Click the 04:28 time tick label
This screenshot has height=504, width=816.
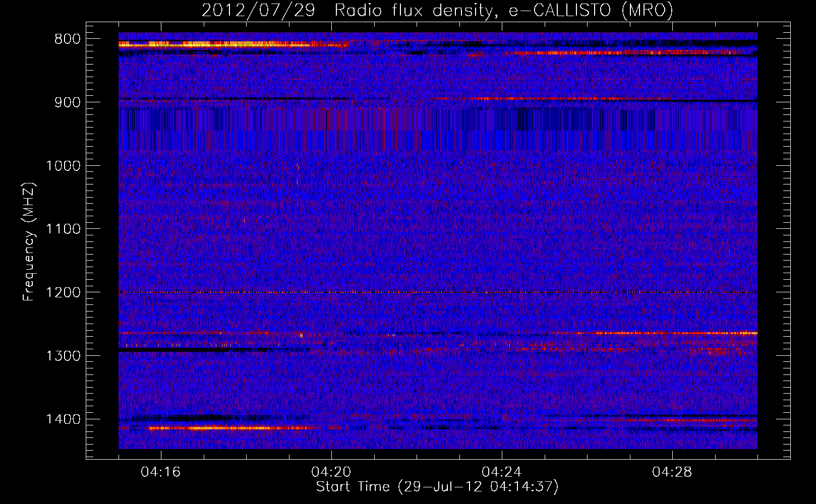click(672, 472)
